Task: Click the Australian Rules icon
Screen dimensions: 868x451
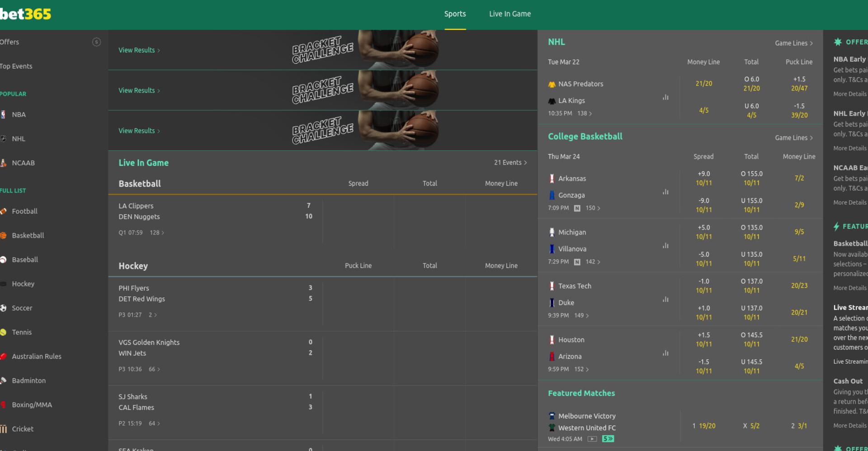Action: [3, 356]
